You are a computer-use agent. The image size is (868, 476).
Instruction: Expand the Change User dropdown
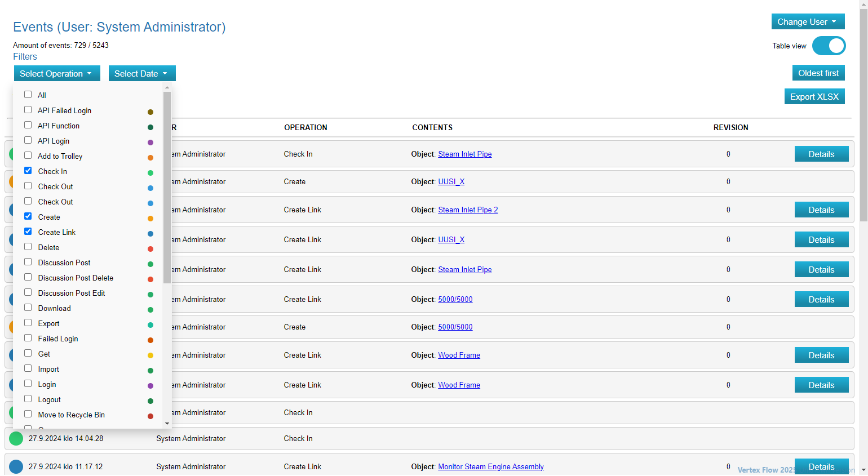807,22
